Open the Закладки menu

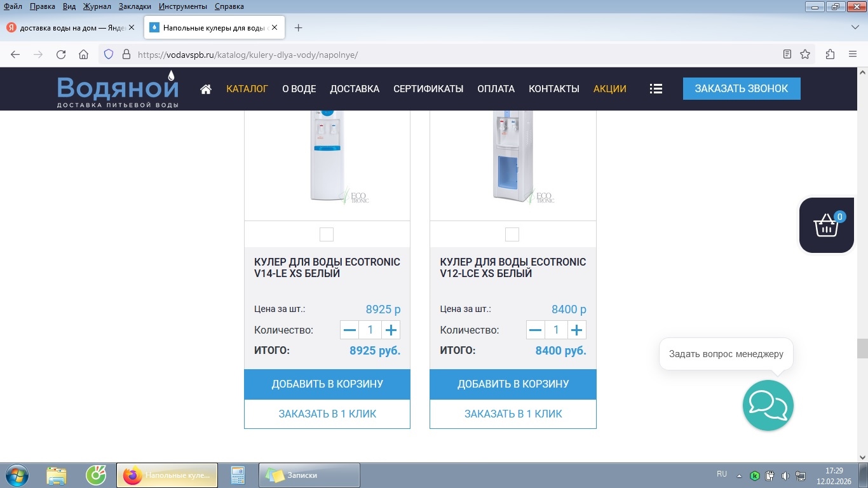pos(135,6)
